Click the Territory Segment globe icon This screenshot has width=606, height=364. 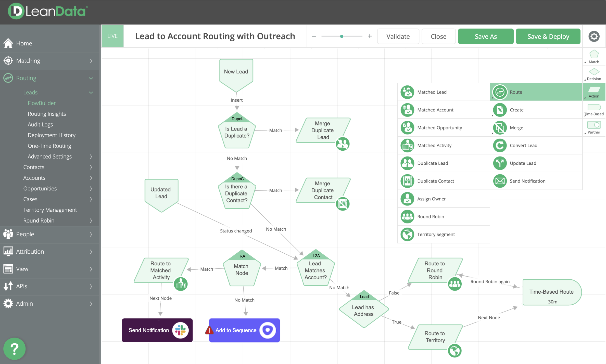click(407, 234)
